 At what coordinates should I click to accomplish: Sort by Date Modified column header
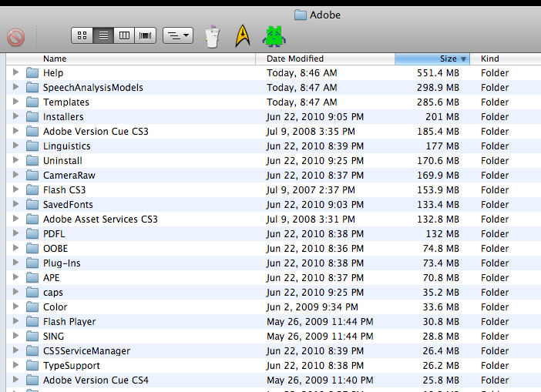click(x=325, y=59)
